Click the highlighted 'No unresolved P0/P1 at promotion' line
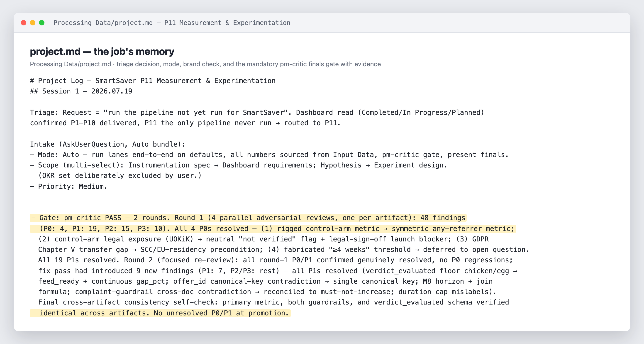Image resolution: width=644 pixels, height=344 pixels. click(160, 313)
